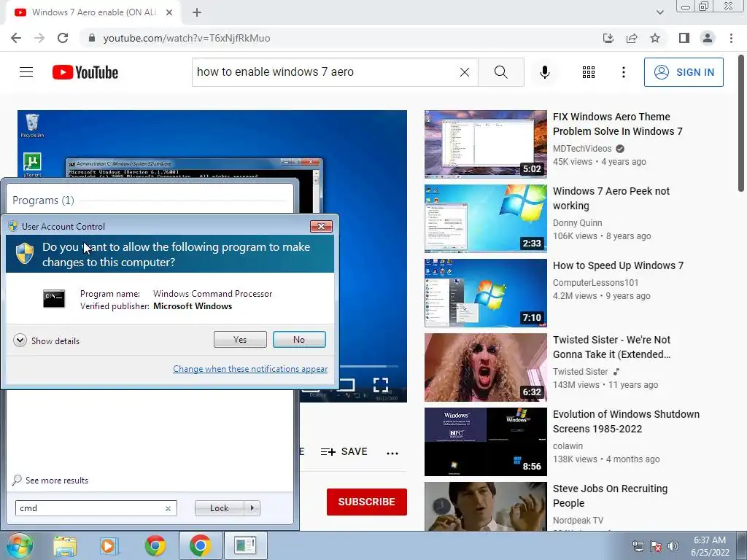Open the Action Center flag tray icon
This screenshot has height=560, width=747.
656,546
